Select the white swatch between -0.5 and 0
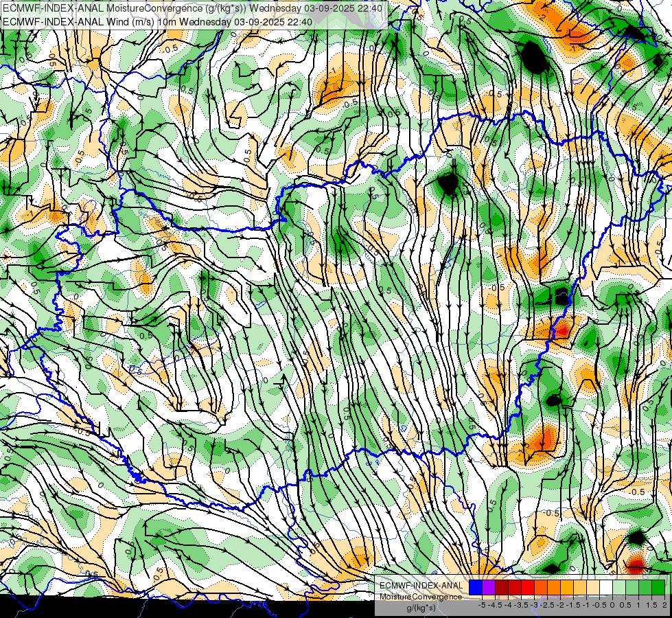This screenshot has height=618, width=672. click(x=606, y=588)
